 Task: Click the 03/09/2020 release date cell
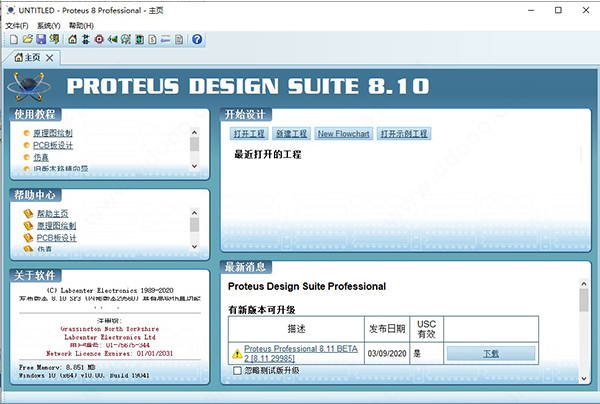click(387, 354)
